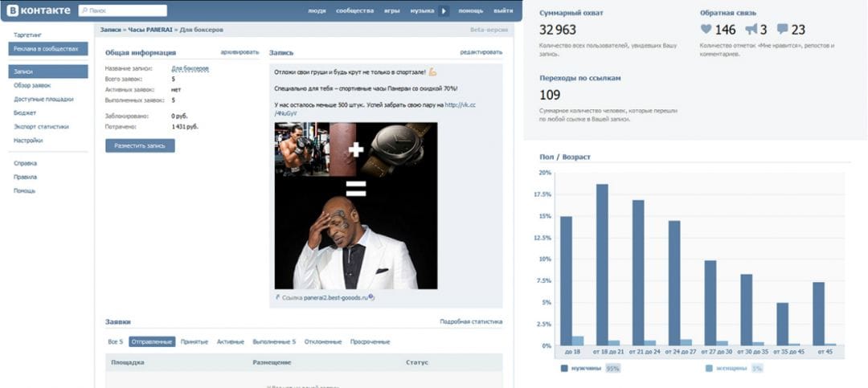Screen dimensions: 868x388
Task: Click the megaphone reposts icon
Action: pyautogui.click(x=751, y=30)
